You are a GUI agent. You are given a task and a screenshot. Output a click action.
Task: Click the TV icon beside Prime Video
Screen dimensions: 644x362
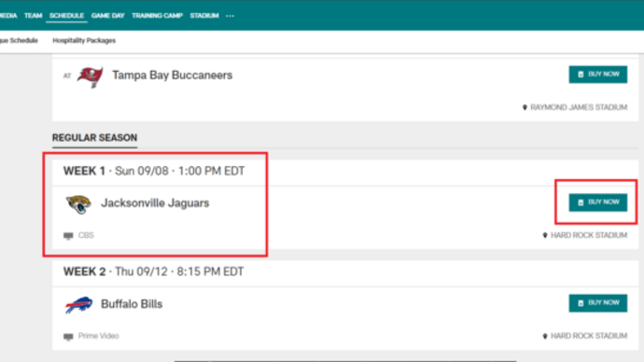(68, 337)
